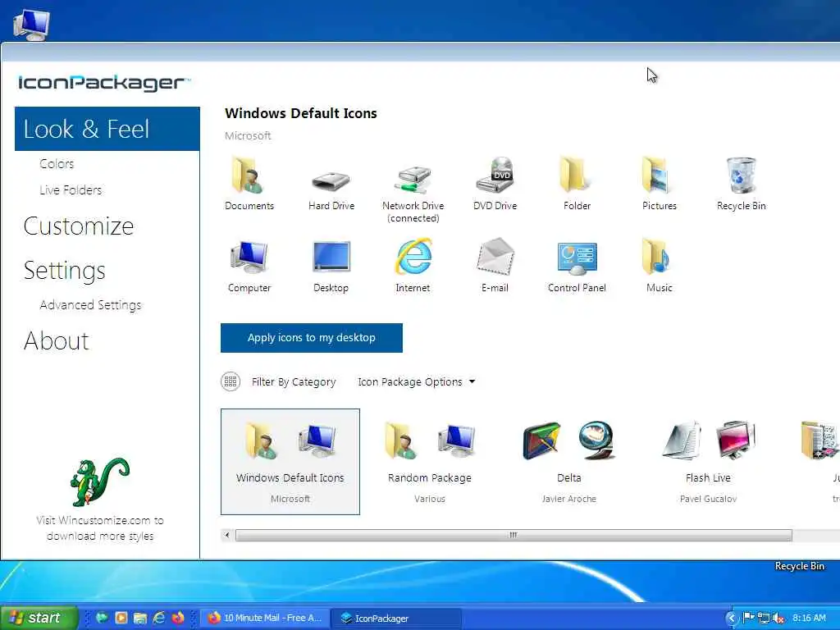Select the Folder icon preview
This screenshot has width=840, height=630.
point(577,175)
